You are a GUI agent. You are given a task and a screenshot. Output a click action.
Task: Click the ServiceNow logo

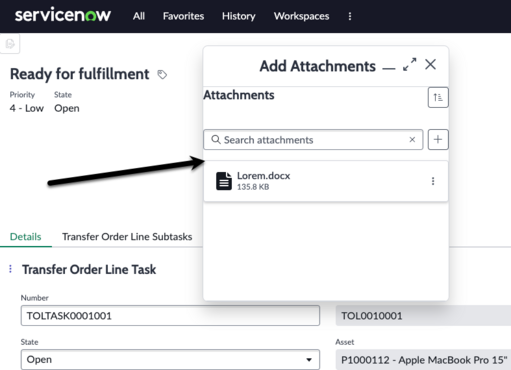pyautogui.click(x=63, y=15)
